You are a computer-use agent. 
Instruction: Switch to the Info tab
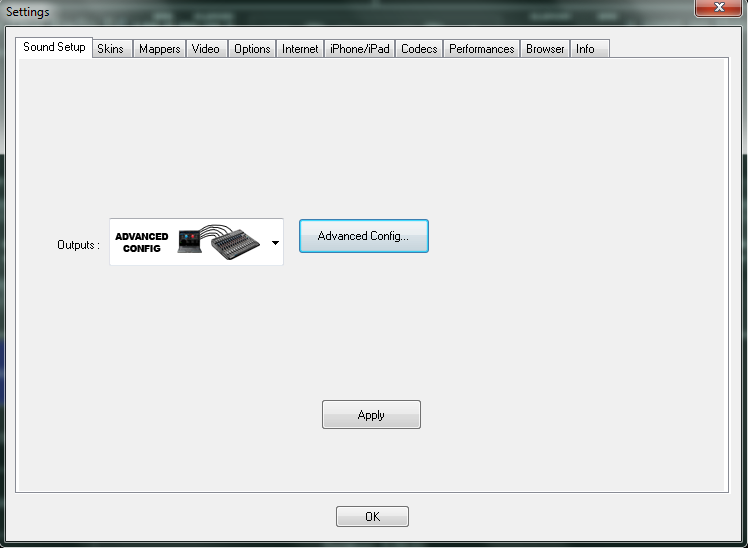coord(590,49)
